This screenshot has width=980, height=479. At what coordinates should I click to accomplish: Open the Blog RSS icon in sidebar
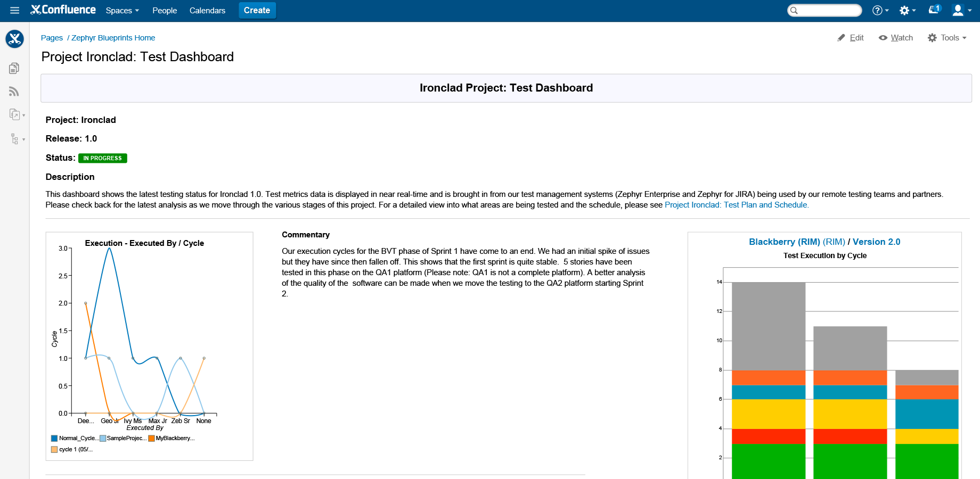14,92
